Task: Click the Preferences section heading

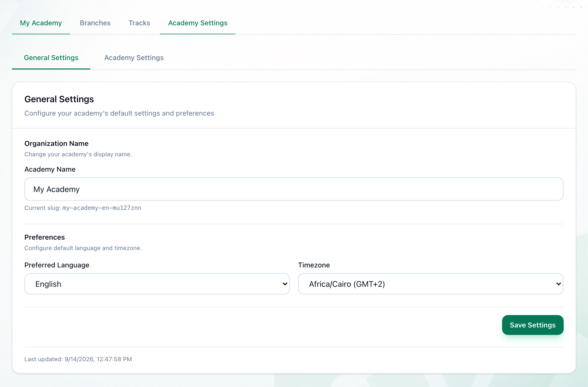Action: pyautogui.click(x=44, y=237)
